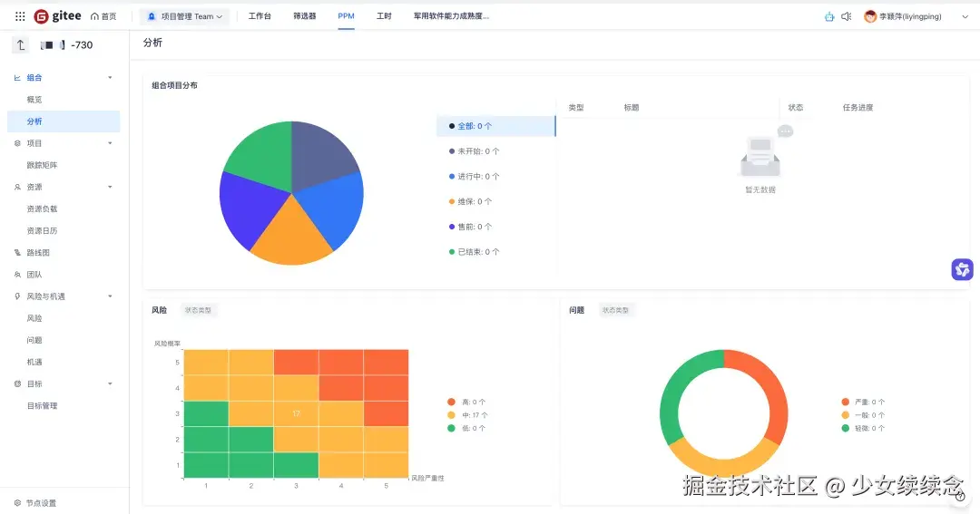Viewport: 980px width, 514px height.
Task: Open 节点设置 at the sidebar bottom
Action: pos(41,503)
